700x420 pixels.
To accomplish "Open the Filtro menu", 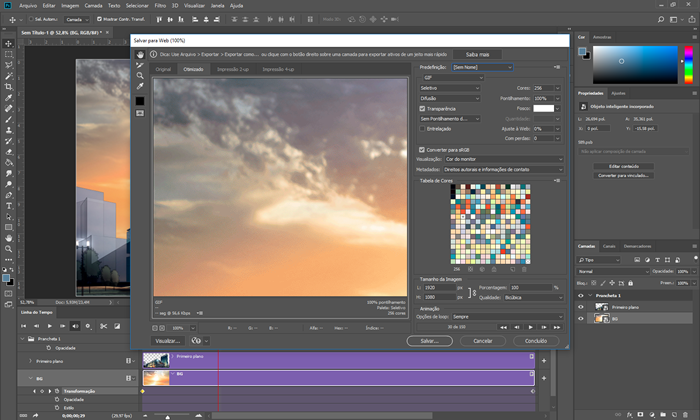I will (160, 6).
